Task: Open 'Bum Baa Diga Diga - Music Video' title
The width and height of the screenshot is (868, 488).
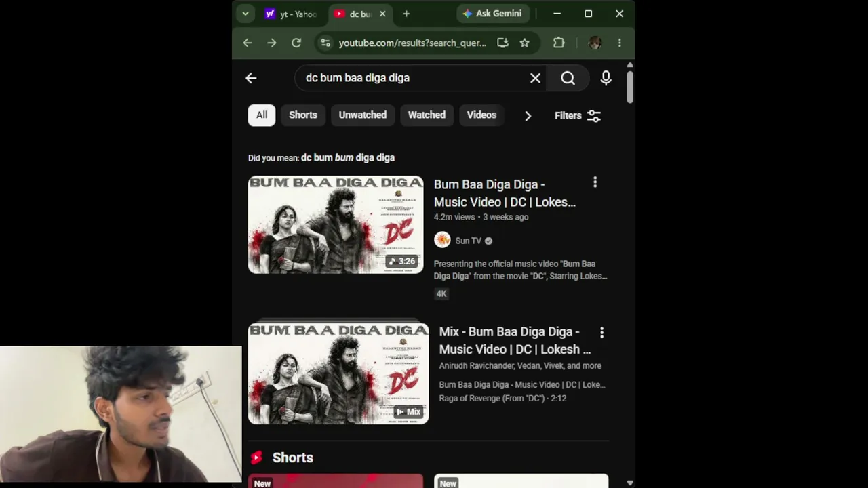Action: [505, 193]
